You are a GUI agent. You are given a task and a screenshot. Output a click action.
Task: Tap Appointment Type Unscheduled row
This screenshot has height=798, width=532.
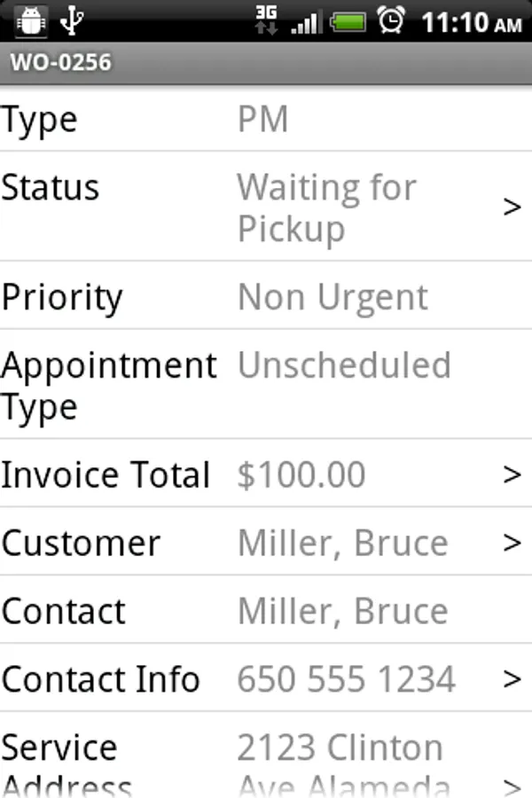pyautogui.click(x=266, y=386)
